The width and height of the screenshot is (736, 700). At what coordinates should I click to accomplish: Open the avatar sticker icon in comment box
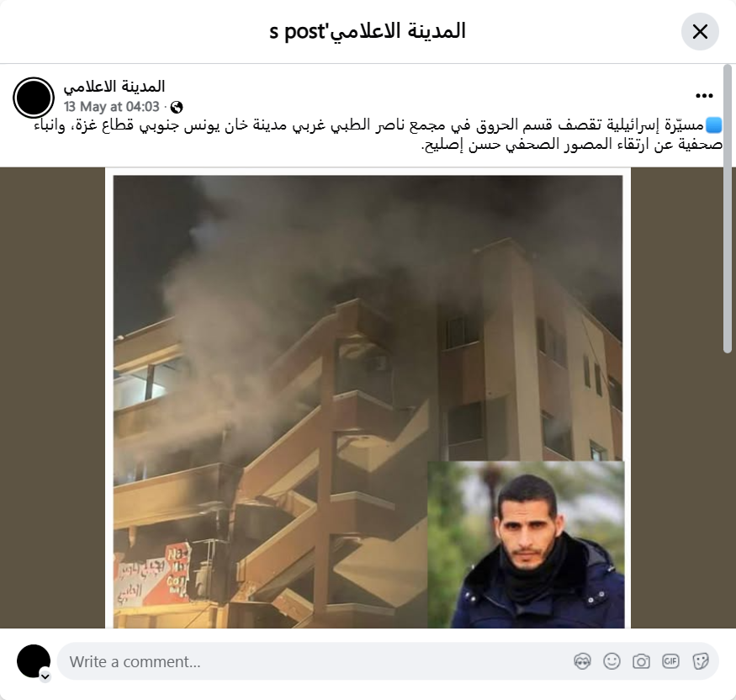pyautogui.click(x=582, y=661)
